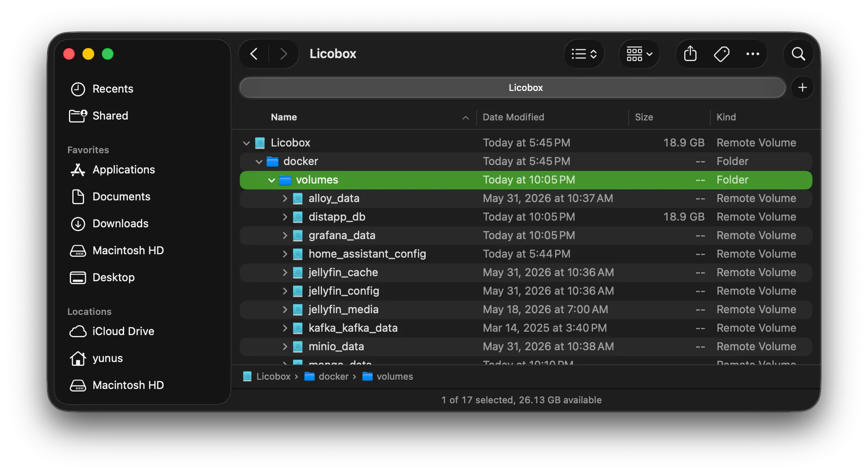Expand the jellyfin_media volume
This screenshot has height=474, width=868.
pyautogui.click(x=285, y=309)
